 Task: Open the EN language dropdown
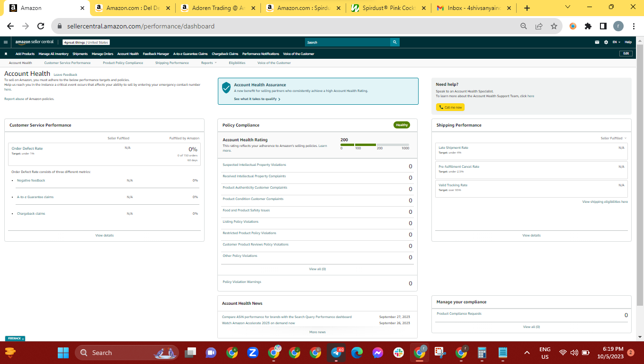616,42
